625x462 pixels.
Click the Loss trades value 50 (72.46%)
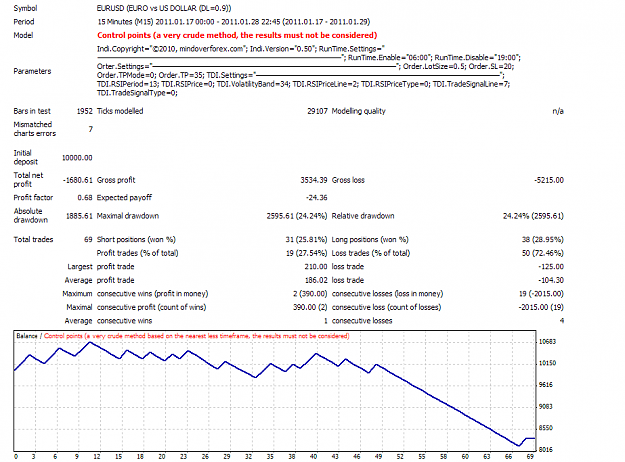tap(542, 253)
